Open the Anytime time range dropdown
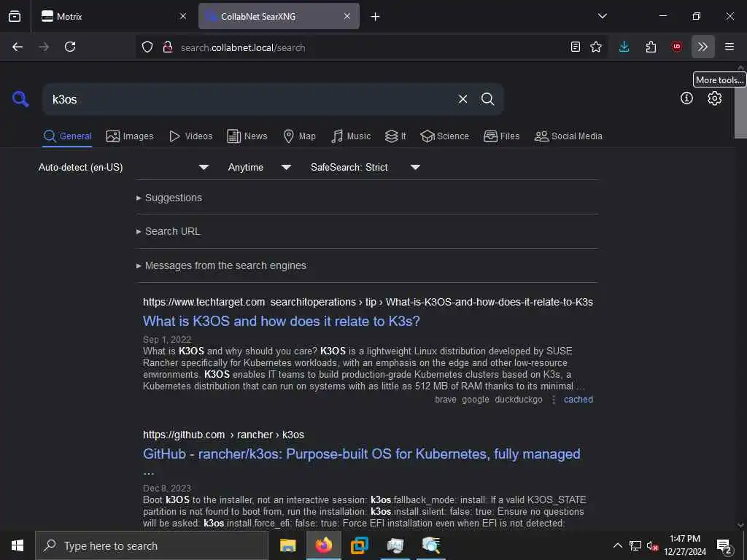 (x=260, y=167)
